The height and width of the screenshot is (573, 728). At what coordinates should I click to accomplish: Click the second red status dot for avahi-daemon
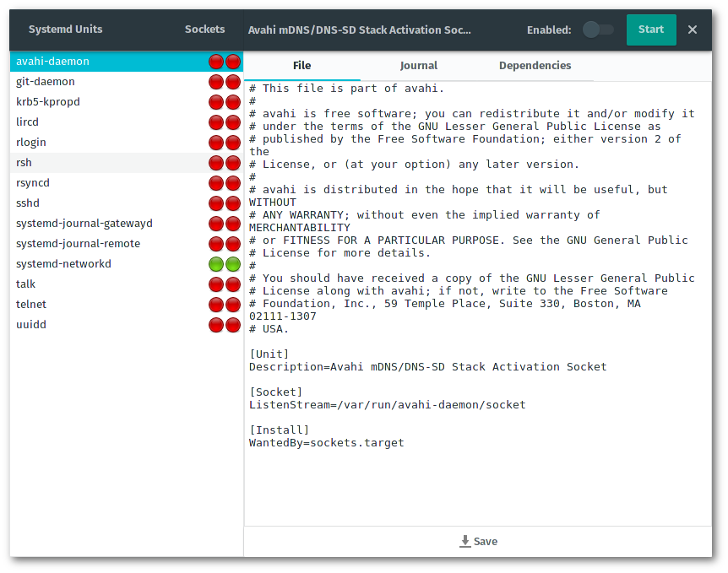[233, 62]
